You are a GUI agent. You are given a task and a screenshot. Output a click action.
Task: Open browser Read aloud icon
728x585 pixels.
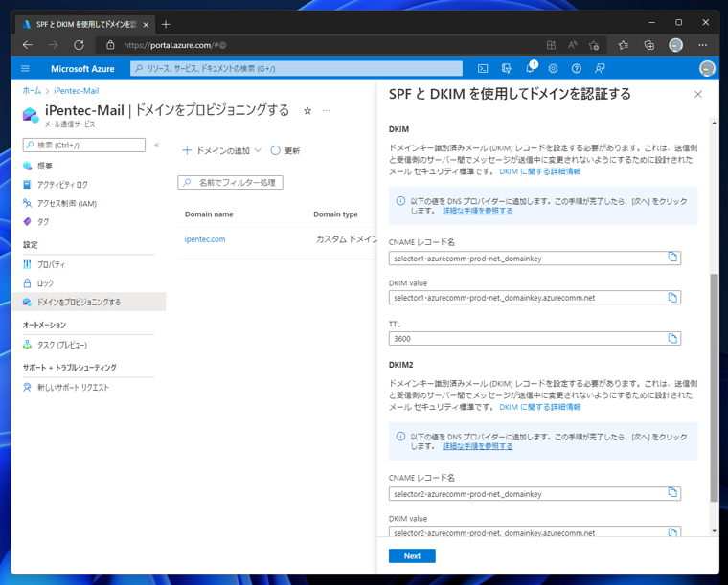(573, 45)
